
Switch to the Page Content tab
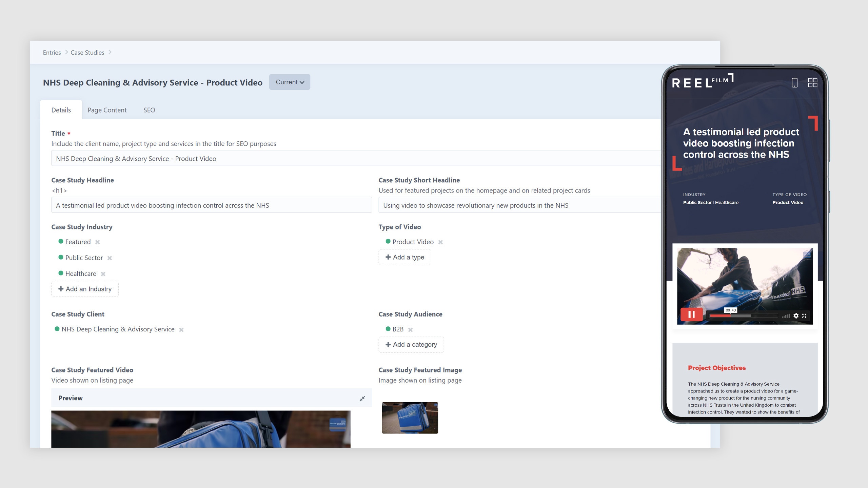pyautogui.click(x=107, y=110)
